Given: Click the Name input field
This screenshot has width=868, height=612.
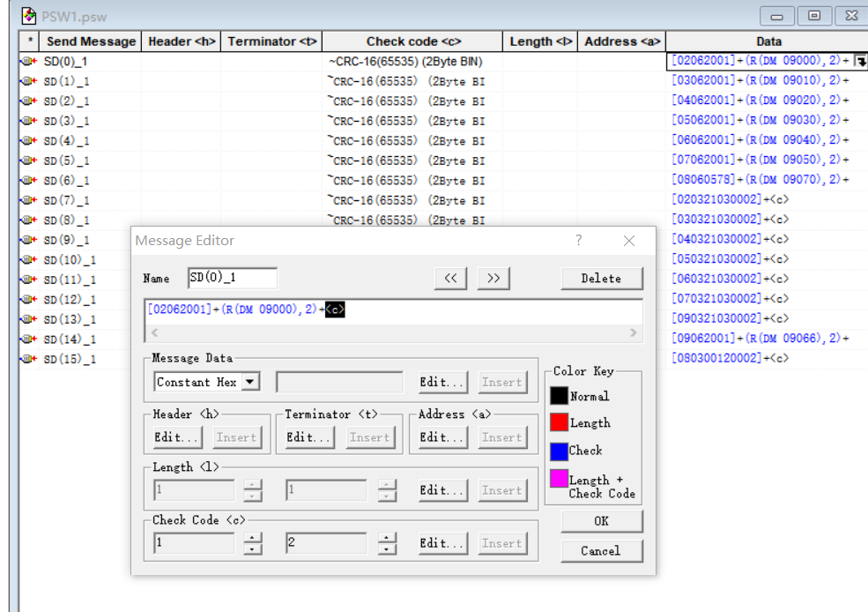Looking at the screenshot, I should coord(233,279).
